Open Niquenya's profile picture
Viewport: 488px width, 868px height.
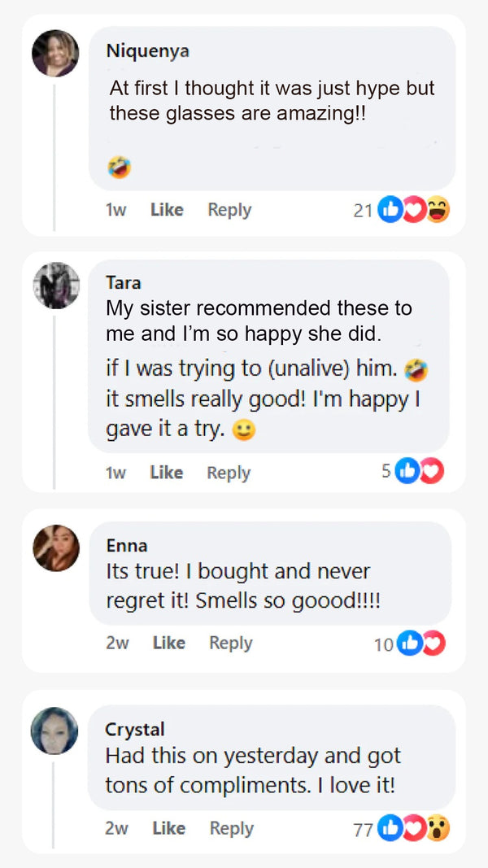(x=55, y=54)
